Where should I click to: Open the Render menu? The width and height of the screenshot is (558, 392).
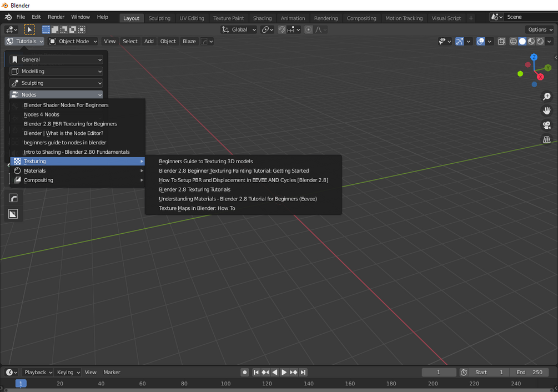click(56, 17)
